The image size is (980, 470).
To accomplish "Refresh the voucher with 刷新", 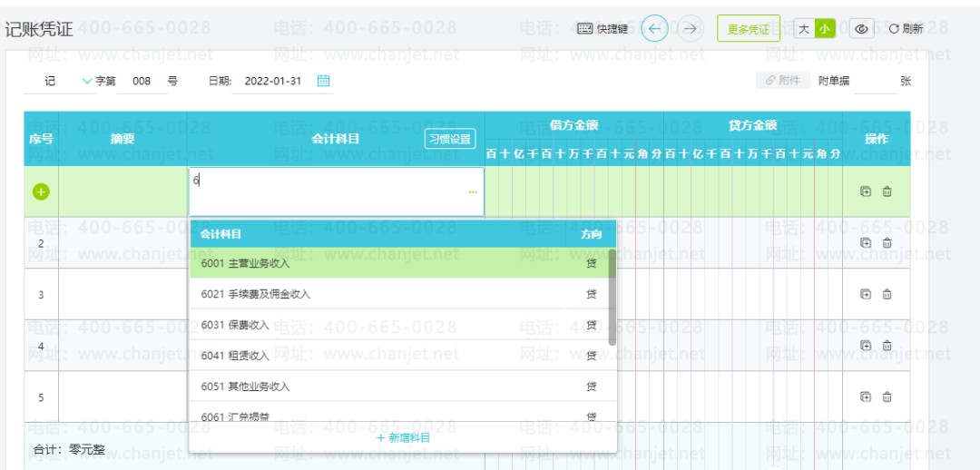I will (906, 29).
